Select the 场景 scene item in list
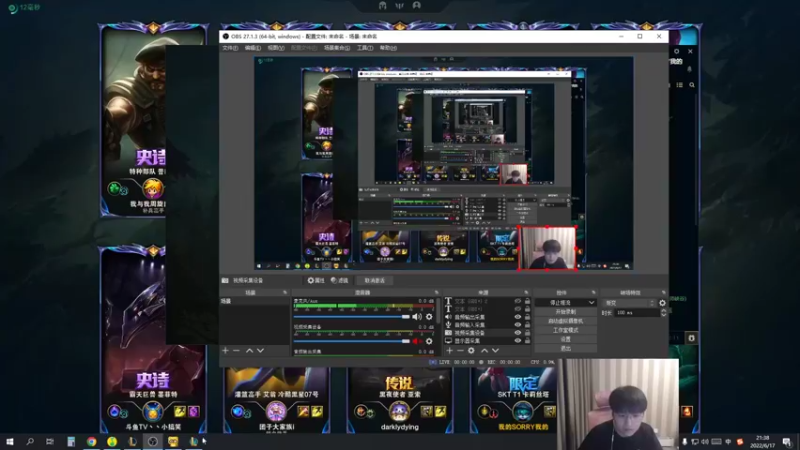Image resolution: width=800 pixels, height=450 pixels. [x=254, y=302]
